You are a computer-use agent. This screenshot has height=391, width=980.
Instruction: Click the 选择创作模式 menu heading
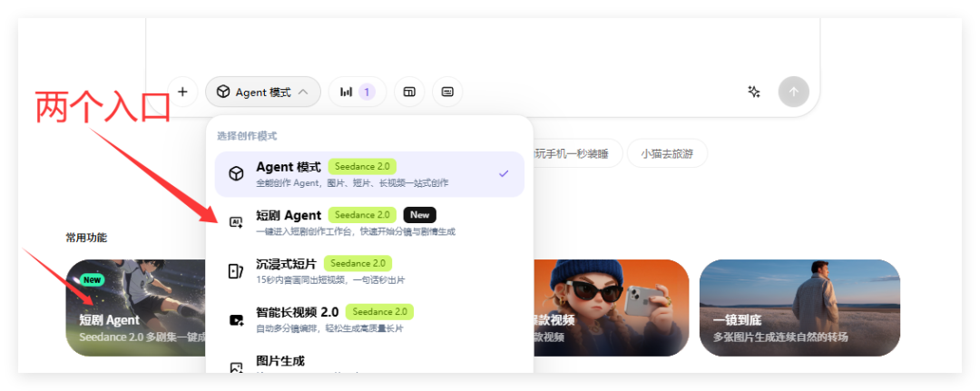pyautogui.click(x=247, y=135)
